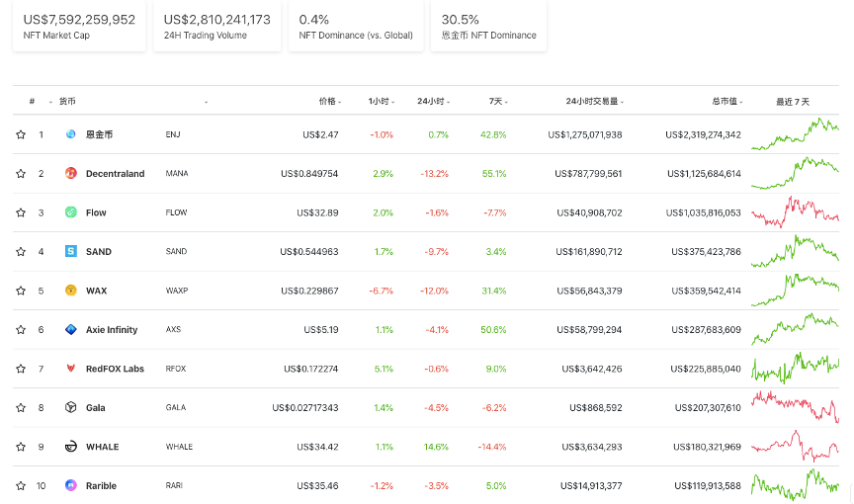Sort by the 24小时交易量 volume column

pyautogui.click(x=594, y=101)
